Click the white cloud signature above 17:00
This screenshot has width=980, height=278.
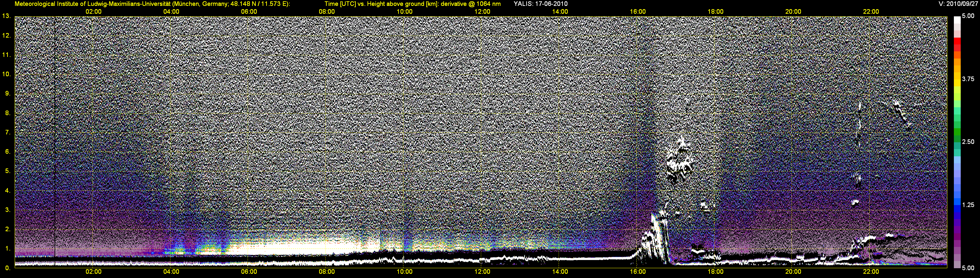(680, 161)
